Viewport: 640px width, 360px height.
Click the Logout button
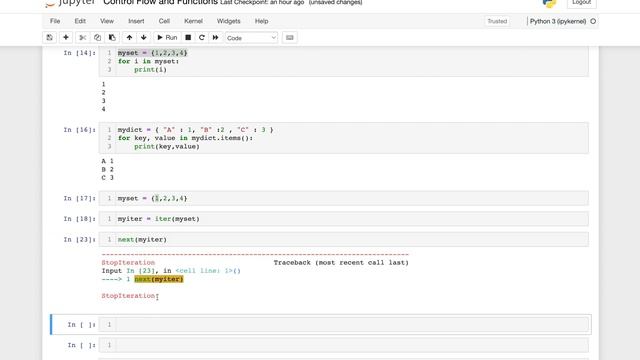pyautogui.click(x=582, y=2)
